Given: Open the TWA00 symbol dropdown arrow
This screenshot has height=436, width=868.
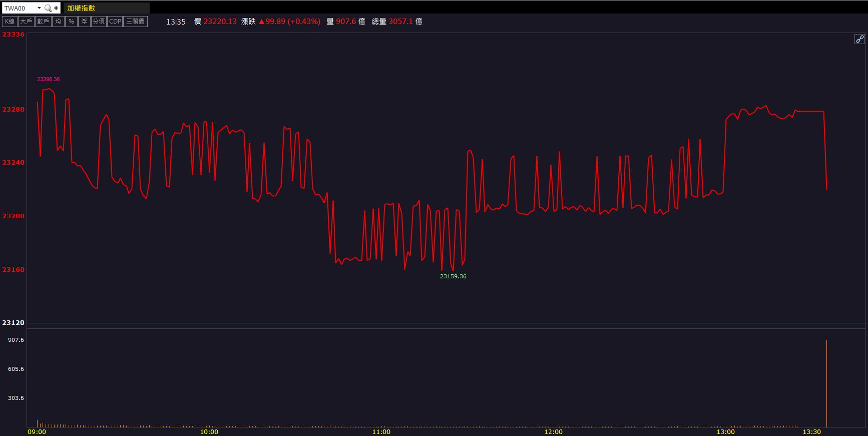Looking at the screenshot, I should 39,8.
